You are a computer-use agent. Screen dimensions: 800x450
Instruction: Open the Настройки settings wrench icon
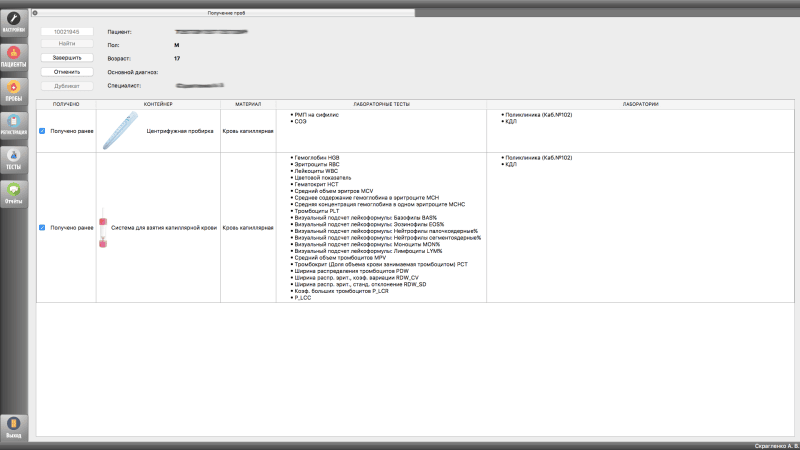tap(14, 21)
